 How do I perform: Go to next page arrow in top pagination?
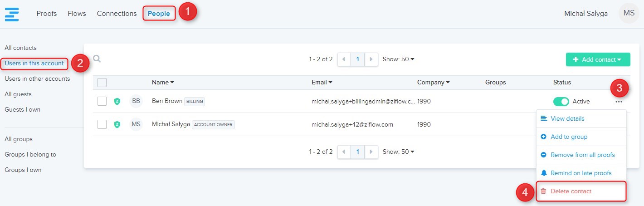371,59
